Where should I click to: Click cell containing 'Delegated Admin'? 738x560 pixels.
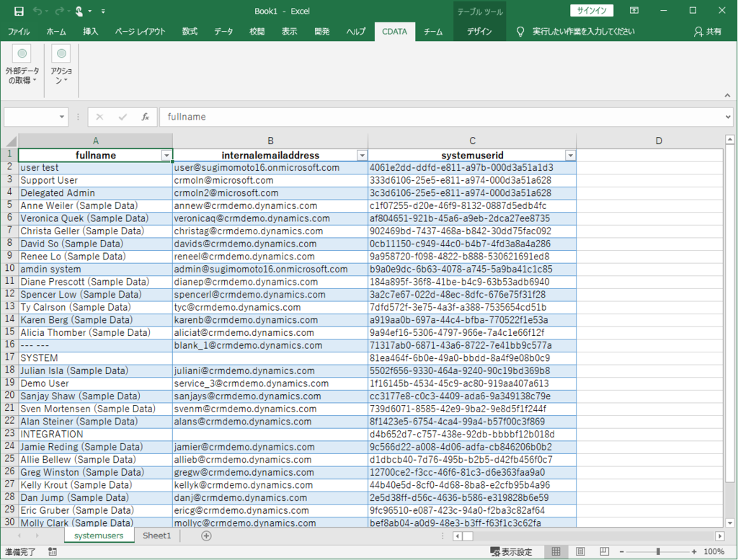tap(96, 193)
